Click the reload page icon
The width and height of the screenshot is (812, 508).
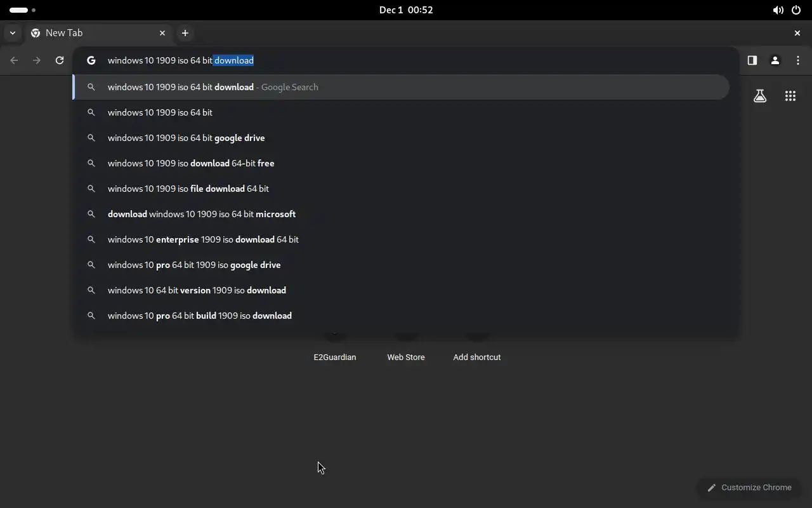point(60,60)
